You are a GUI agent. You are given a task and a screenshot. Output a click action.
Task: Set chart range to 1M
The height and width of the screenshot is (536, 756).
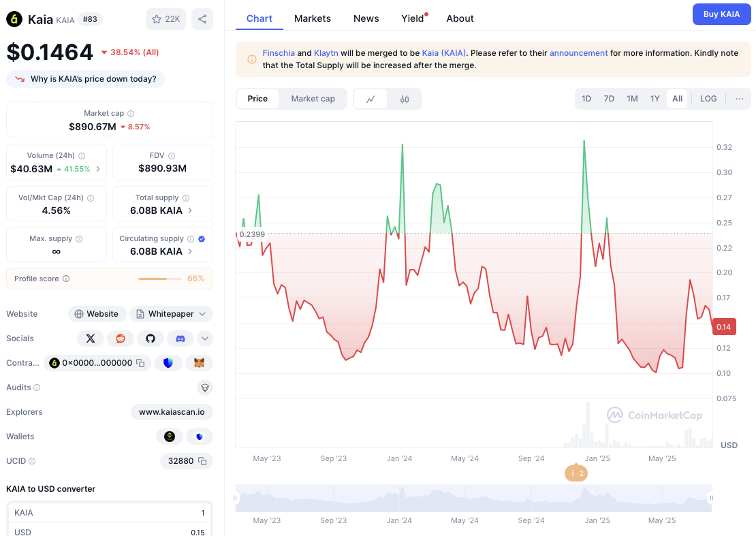pos(632,99)
